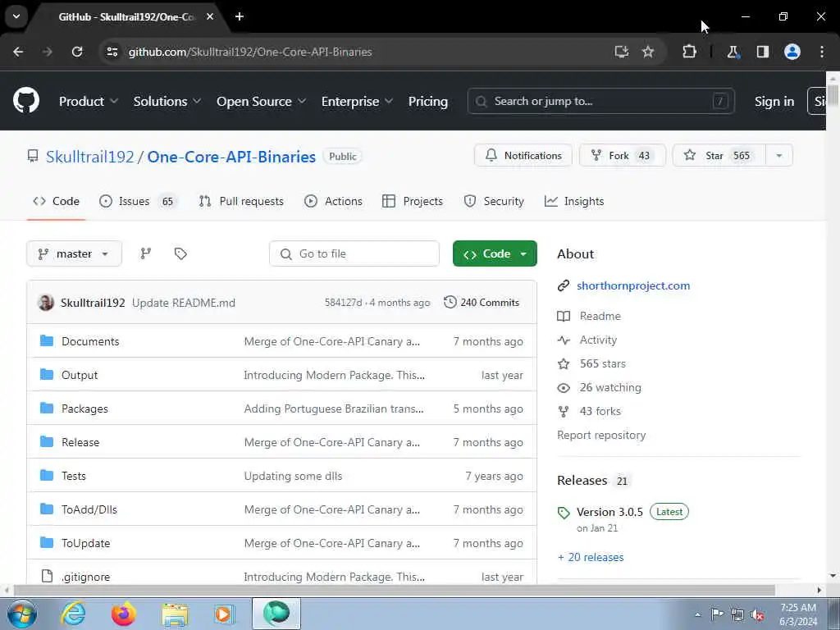Image resolution: width=840 pixels, height=630 pixels.
Task: Switch to the Code tab
Action: pos(57,202)
